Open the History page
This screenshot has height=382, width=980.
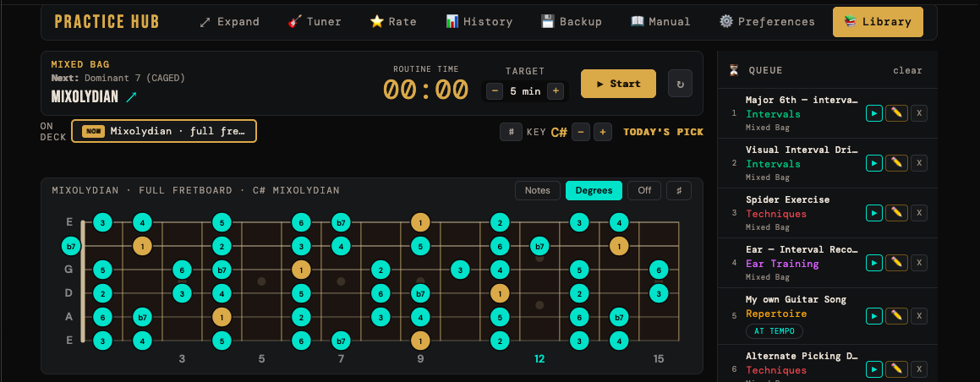tap(479, 22)
